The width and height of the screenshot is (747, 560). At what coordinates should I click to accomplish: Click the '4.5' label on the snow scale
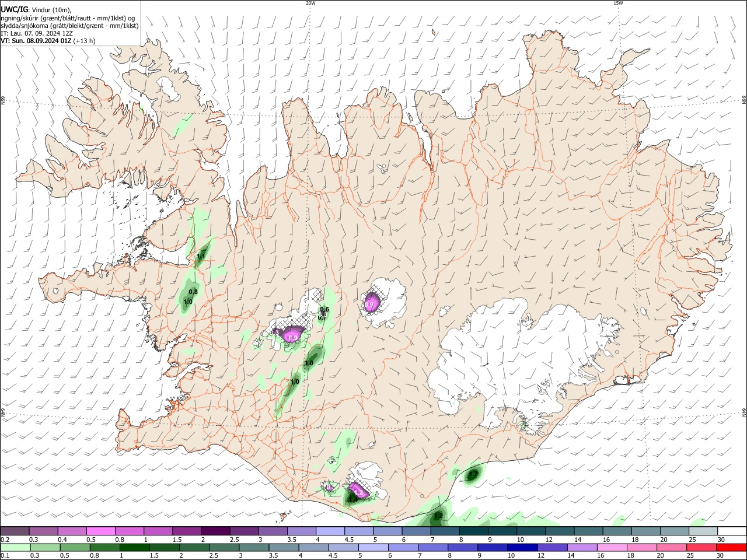348,540
